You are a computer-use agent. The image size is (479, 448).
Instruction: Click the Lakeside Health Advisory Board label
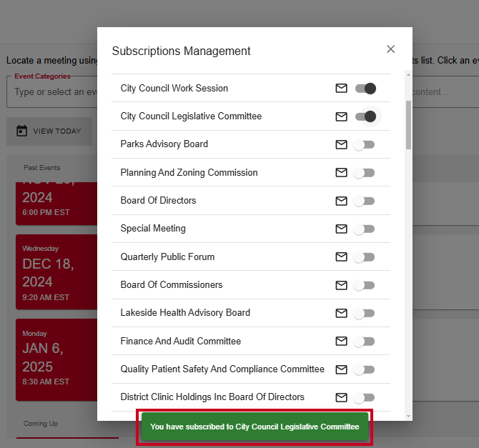(185, 313)
